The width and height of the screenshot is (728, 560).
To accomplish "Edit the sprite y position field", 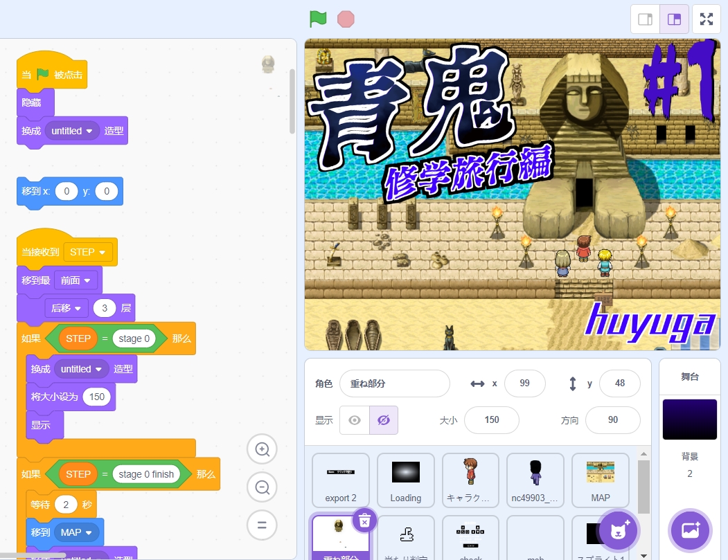I will coord(620,383).
